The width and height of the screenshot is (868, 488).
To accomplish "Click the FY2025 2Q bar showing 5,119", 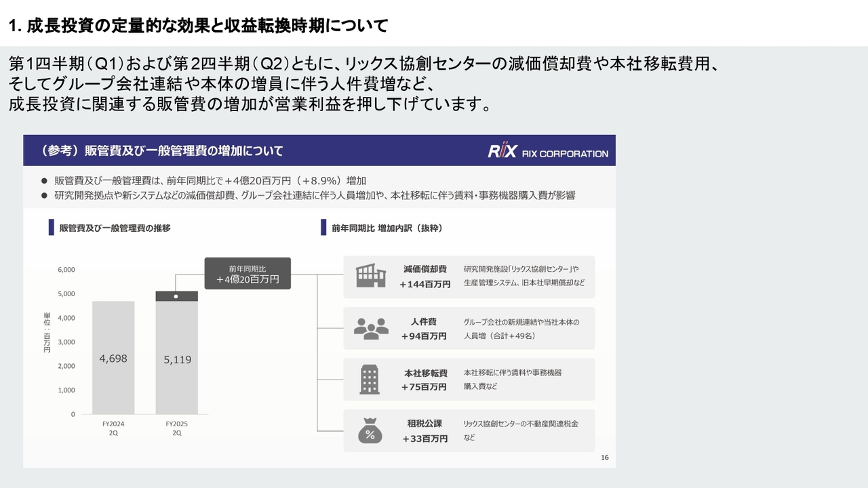I will 177,359.
